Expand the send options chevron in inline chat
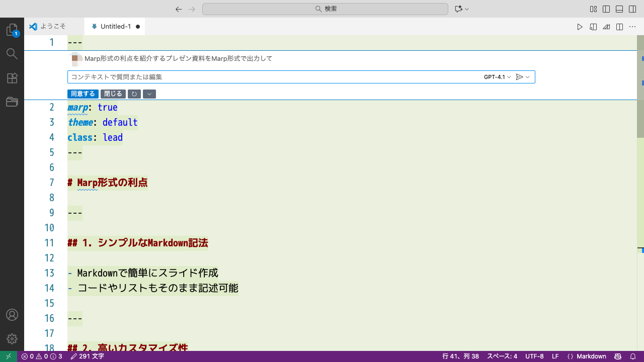The width and height of the screenshot is (644, 362). [x=528, y=77]
